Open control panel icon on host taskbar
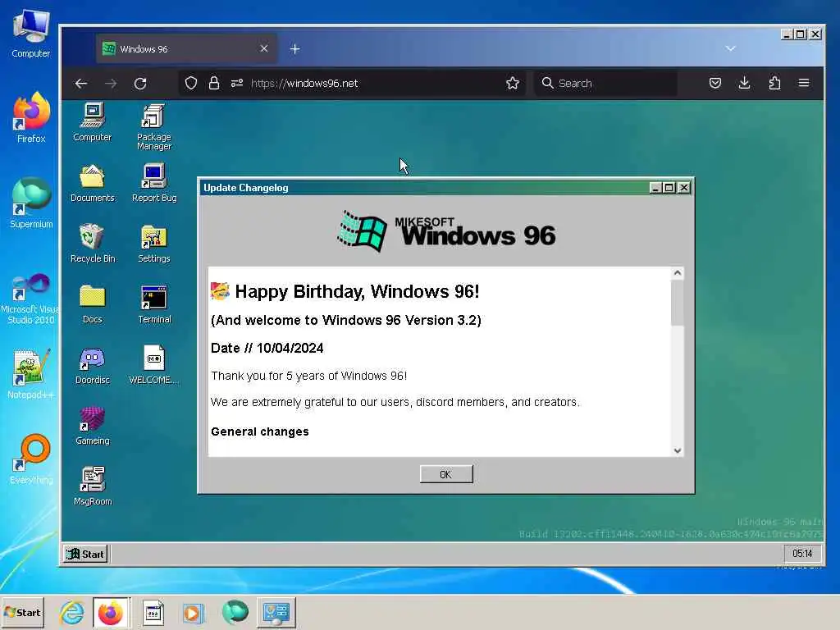The image size is (840, 630). [x=276, y=612]
